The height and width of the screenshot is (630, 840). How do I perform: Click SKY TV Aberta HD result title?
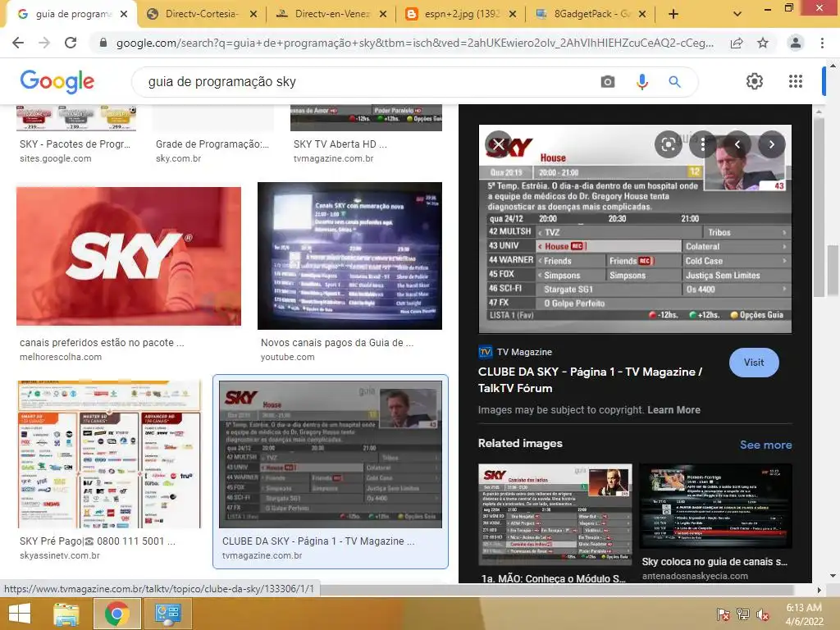[340, 144]
